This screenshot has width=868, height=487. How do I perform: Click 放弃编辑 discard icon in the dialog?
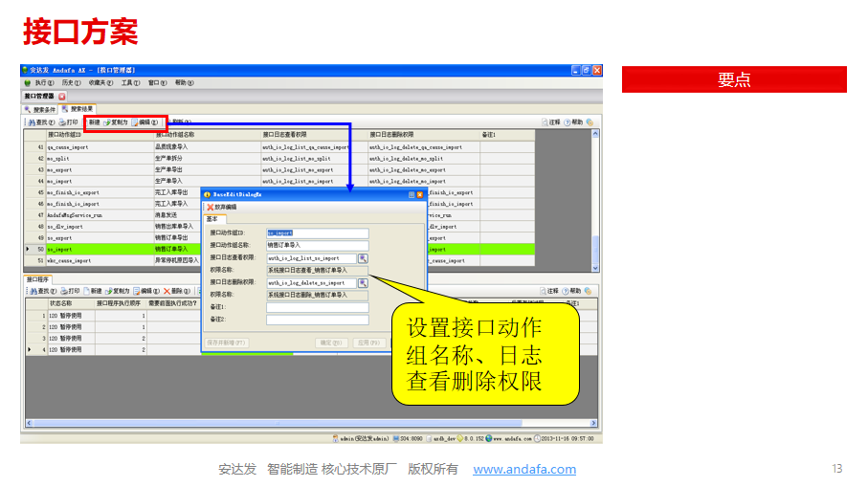211,207
